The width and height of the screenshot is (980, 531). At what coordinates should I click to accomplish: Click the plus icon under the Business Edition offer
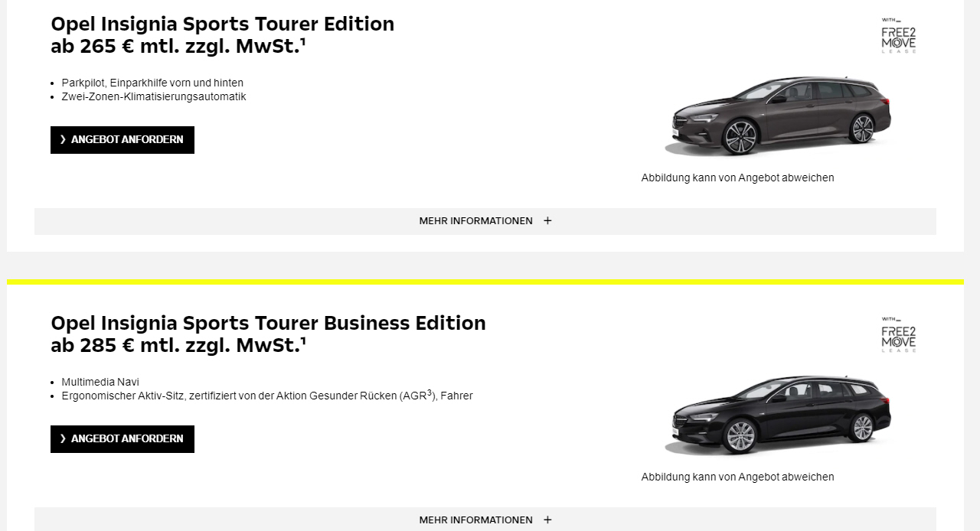547,520
